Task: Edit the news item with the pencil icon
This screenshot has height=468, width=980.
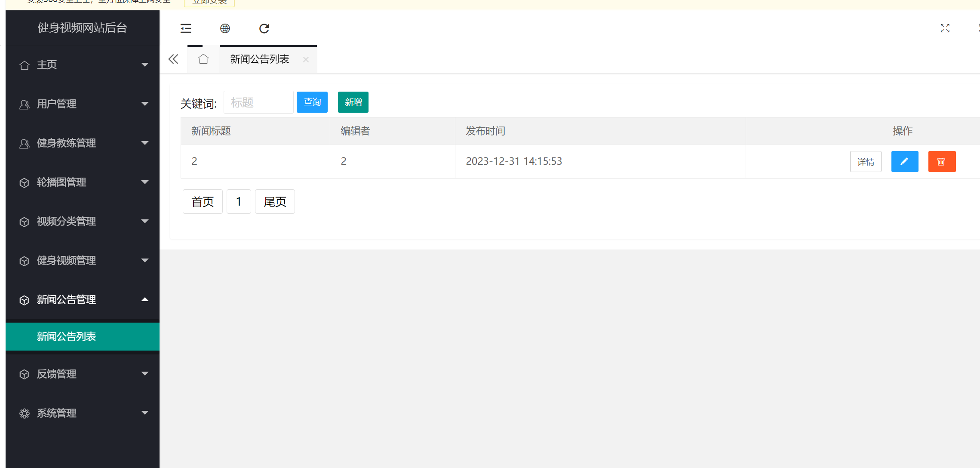Action: pos(904,161)
